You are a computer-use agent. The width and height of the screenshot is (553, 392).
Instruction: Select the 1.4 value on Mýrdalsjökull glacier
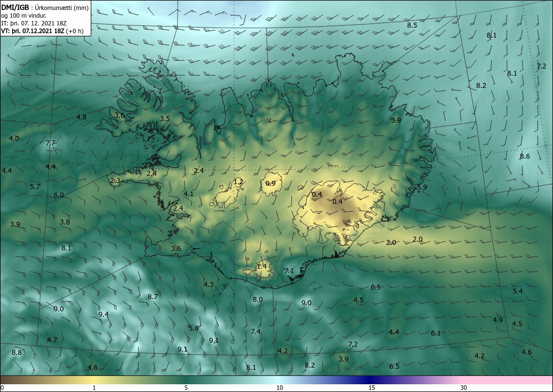coord(262,266)
